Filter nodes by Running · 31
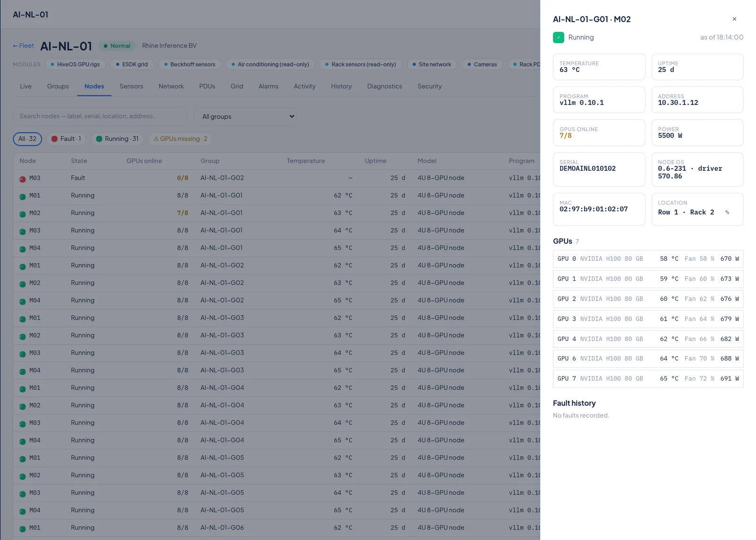The width and height of the screenshot is (756, 540). [117, 139]
